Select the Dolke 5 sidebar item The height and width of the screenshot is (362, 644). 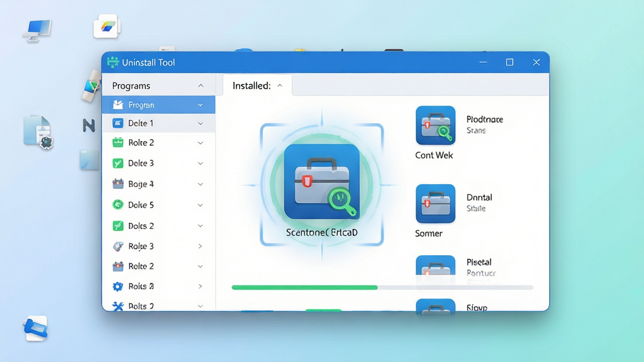pos(158,205)
